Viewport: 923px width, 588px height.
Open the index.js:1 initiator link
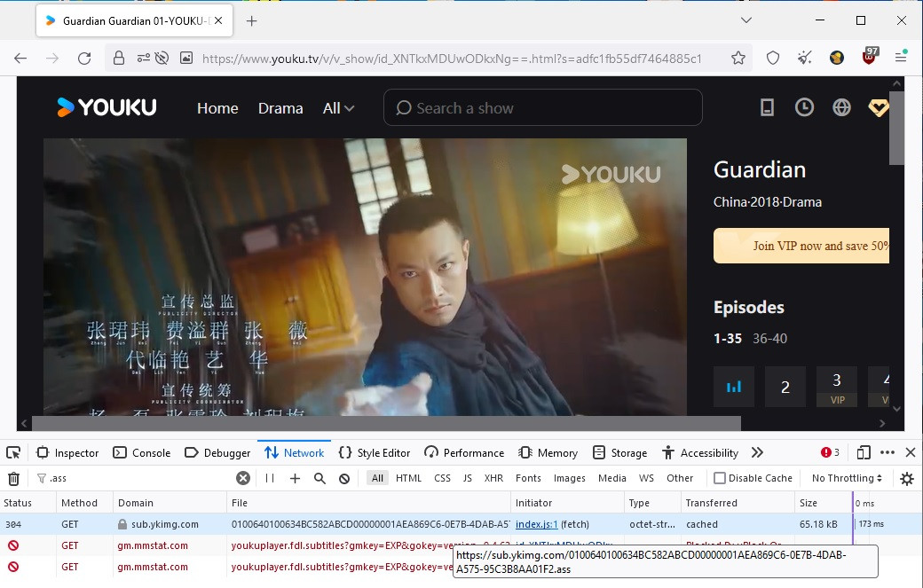(x=537, y=524)
